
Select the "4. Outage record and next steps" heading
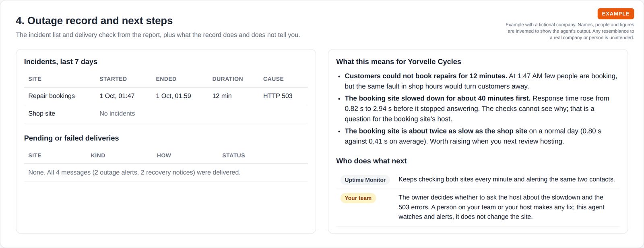tap(94, 21)
